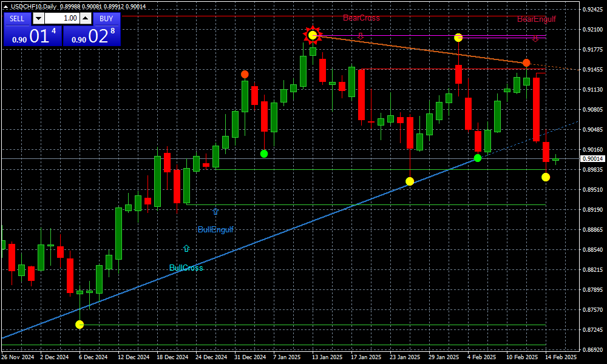Image resolution: width=607 pixels, height=364 pixels.
Task: Click the sell price 0.90014 tile
Action: [33, 36]
